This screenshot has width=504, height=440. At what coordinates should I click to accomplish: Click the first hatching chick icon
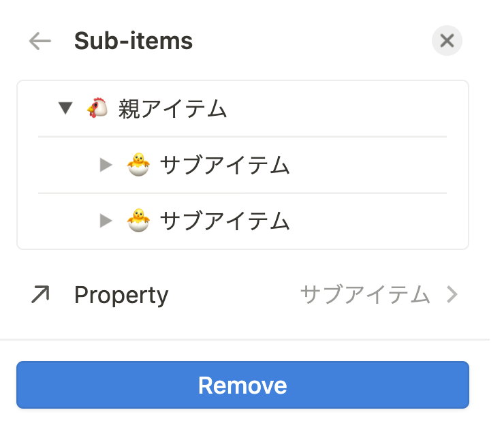coord(139,163)
